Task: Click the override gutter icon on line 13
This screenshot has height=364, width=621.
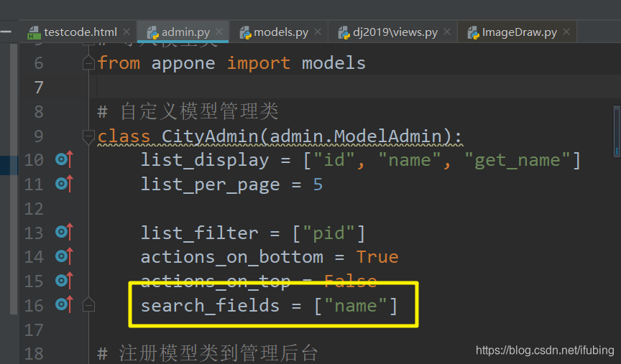Action: point(65,232)
